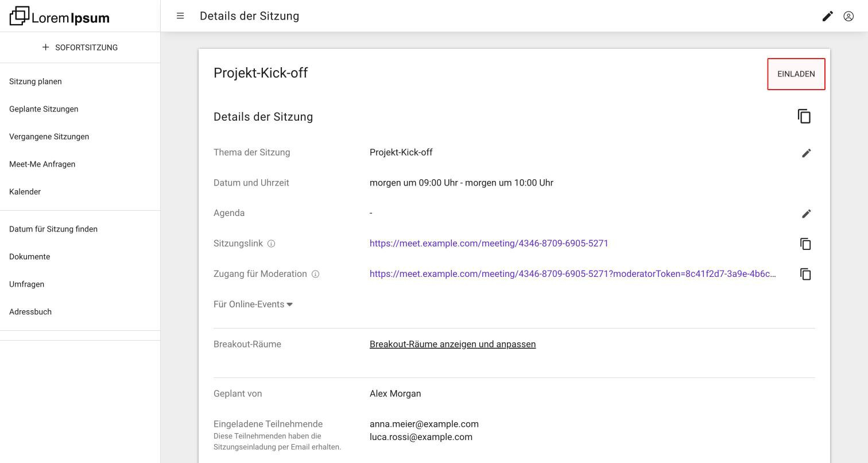Screen dimensions: 868x463
Task: Select the anna.meier@example.com participant entry
Action: point(424,424)
